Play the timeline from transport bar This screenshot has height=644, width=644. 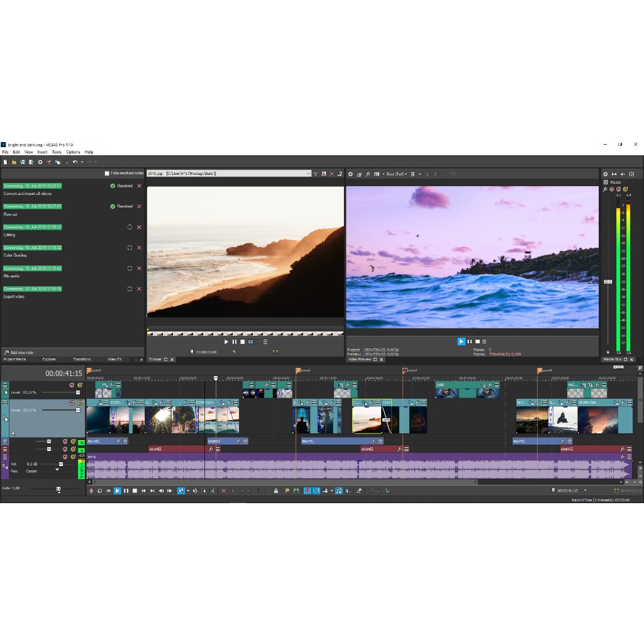118,491
